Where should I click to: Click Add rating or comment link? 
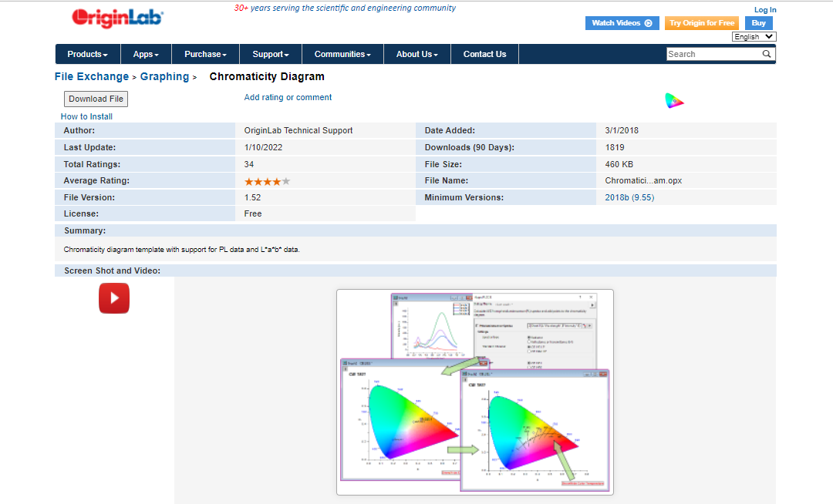pyautogui.click(x=288, y=97)
